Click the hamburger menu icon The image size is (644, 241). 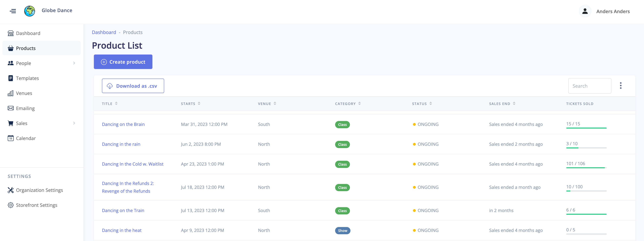coord(13,11)
